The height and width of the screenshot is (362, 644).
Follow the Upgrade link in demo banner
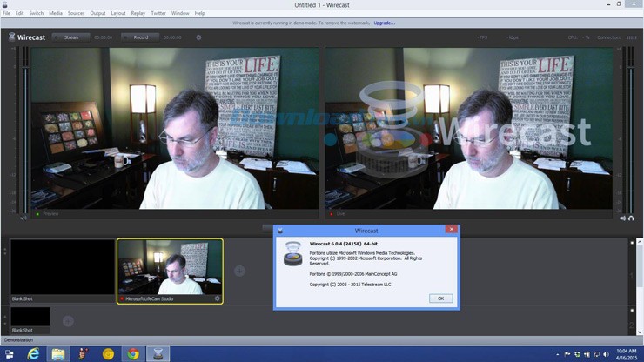click(385, 23)
